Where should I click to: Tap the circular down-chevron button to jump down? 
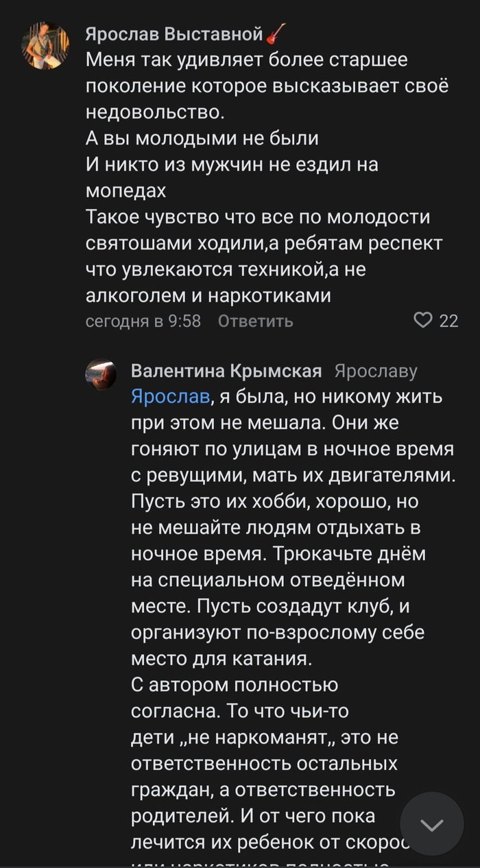pyautogui.click(x=432, y=825)
